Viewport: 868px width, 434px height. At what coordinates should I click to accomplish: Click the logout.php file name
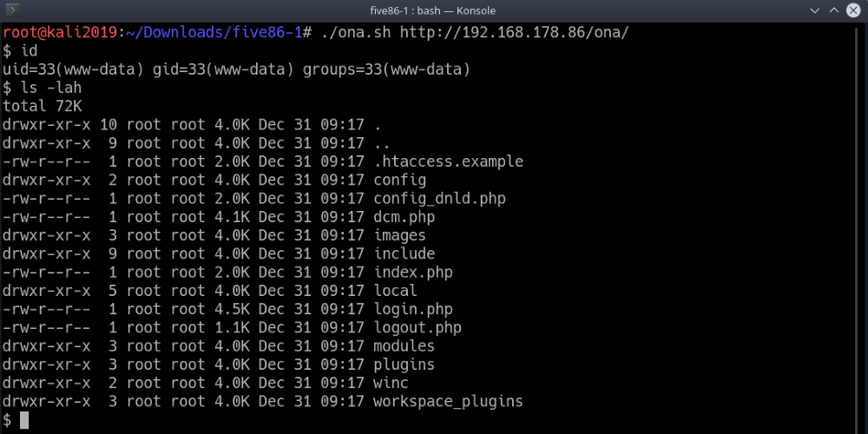[x=417, y=328]
